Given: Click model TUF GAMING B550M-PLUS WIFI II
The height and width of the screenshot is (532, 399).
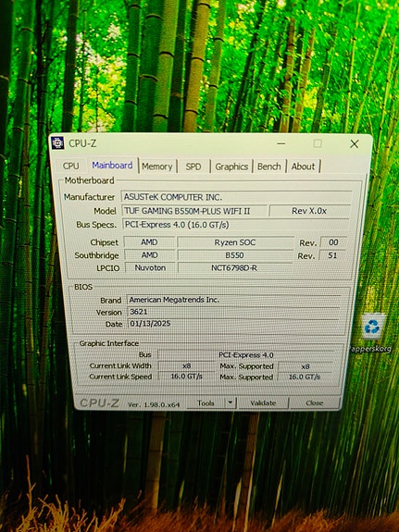Looking at the screenshot, I should tap(194, 211).
